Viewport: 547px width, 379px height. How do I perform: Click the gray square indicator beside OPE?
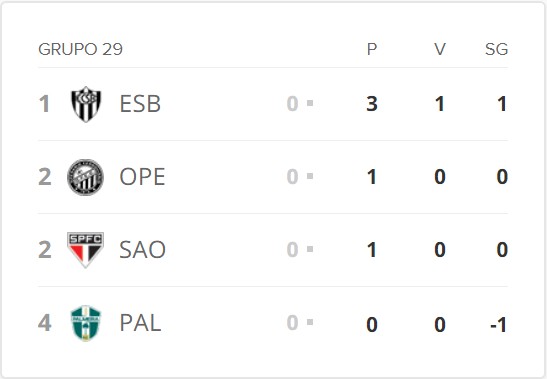310,176
